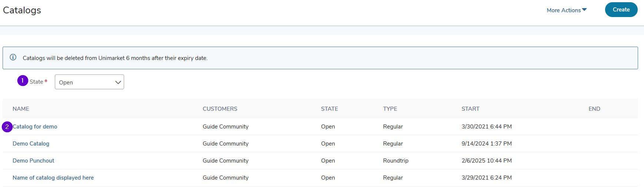The image size is (644, 187).
Task: Open Name of catalog displayed here link
Action: (x=53, y=178)
